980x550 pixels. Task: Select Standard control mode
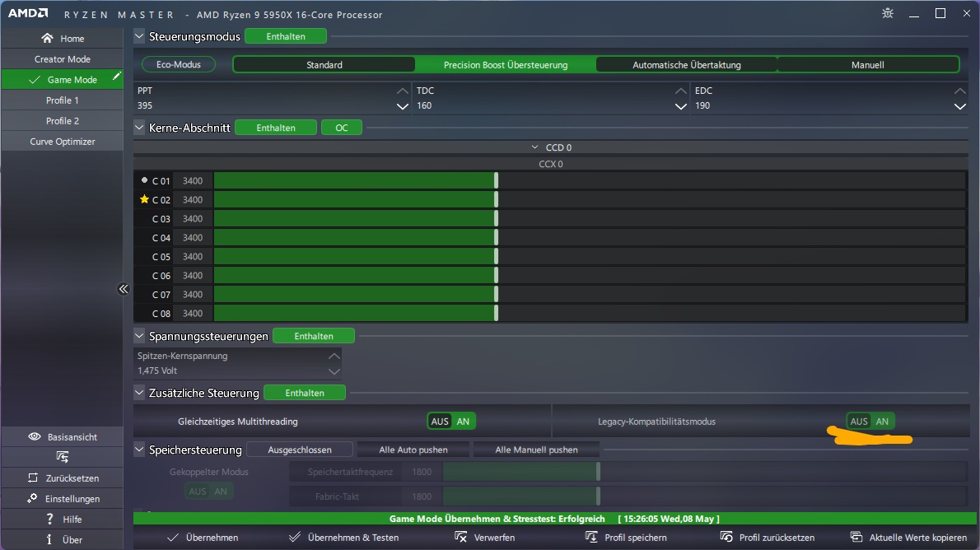click(324, 64)
